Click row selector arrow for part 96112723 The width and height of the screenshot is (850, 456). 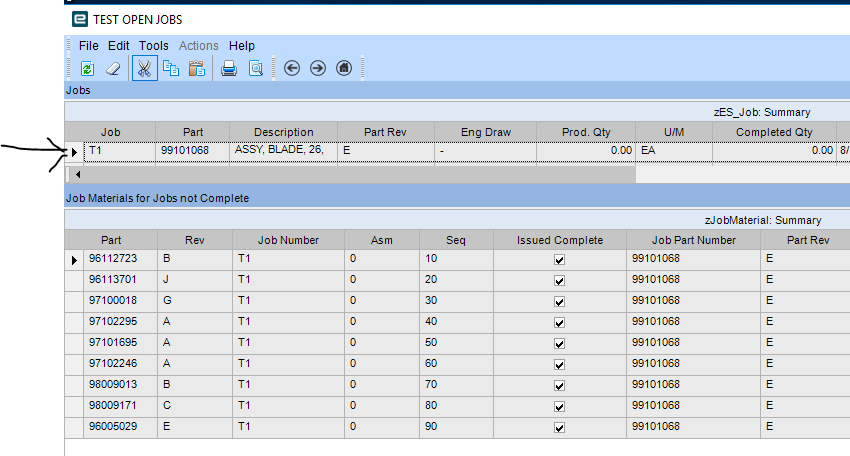[x=74, y=260]
